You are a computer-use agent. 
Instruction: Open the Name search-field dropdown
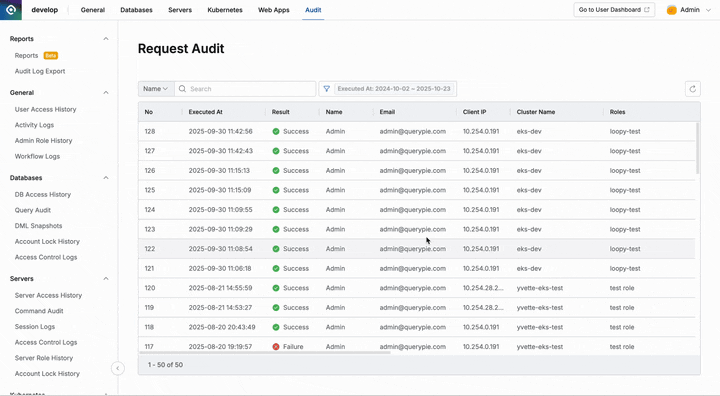pos(156,89)
